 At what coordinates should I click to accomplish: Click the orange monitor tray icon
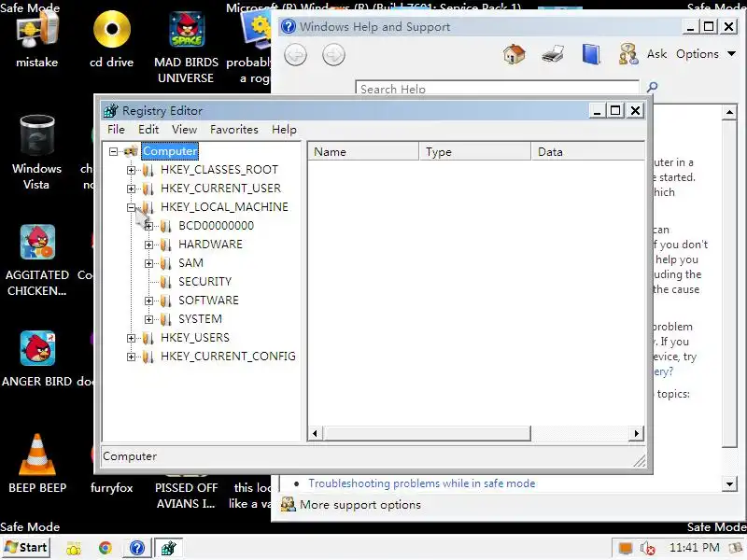click(625, 548)
